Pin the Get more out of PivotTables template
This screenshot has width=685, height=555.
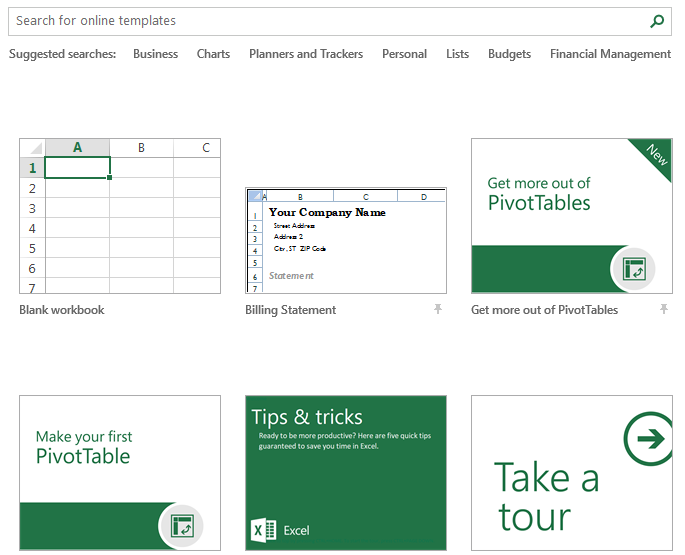pos(663,310)
